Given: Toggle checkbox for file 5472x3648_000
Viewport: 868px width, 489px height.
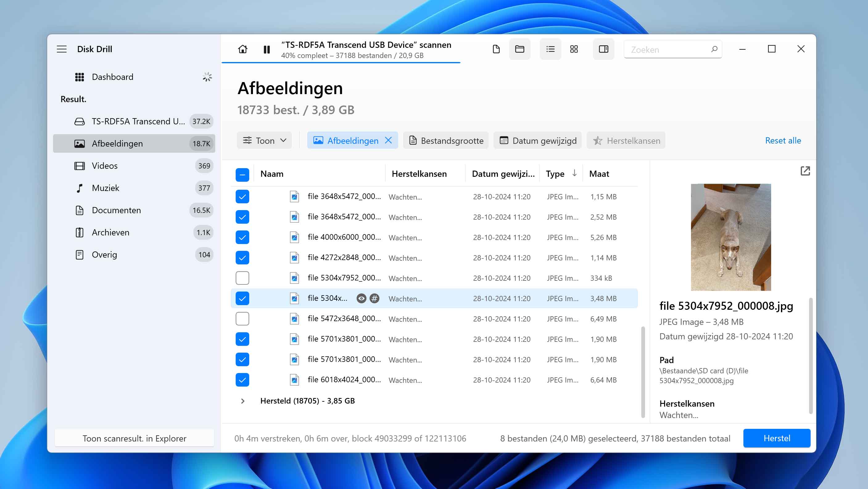Looking at the screenshot, I should coord(243,318).
